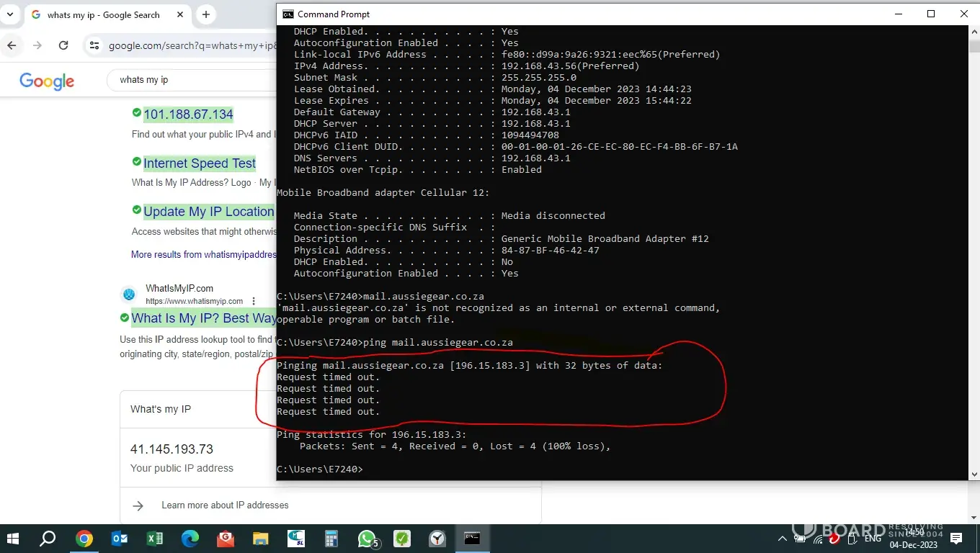Open File Explorer from the taskbar

[x=261, y=538]
